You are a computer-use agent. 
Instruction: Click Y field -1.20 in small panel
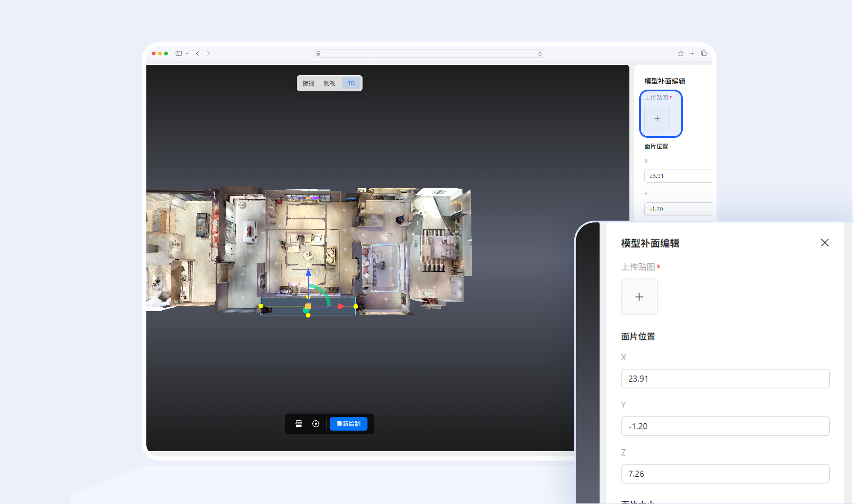(x=678, y=209)
